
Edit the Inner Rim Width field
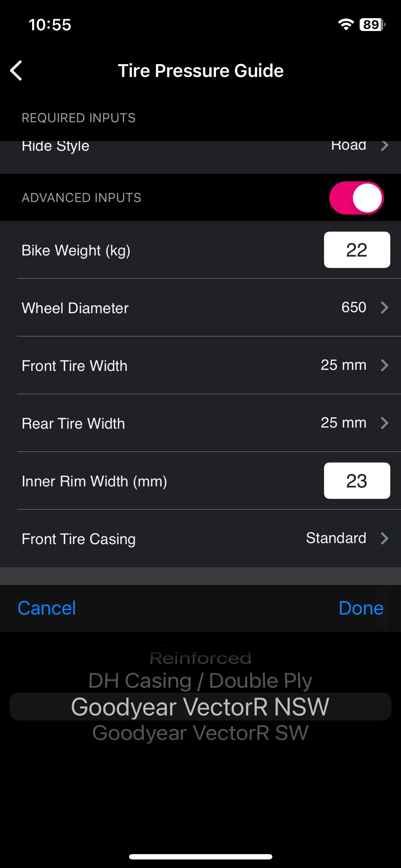[357, 481]
